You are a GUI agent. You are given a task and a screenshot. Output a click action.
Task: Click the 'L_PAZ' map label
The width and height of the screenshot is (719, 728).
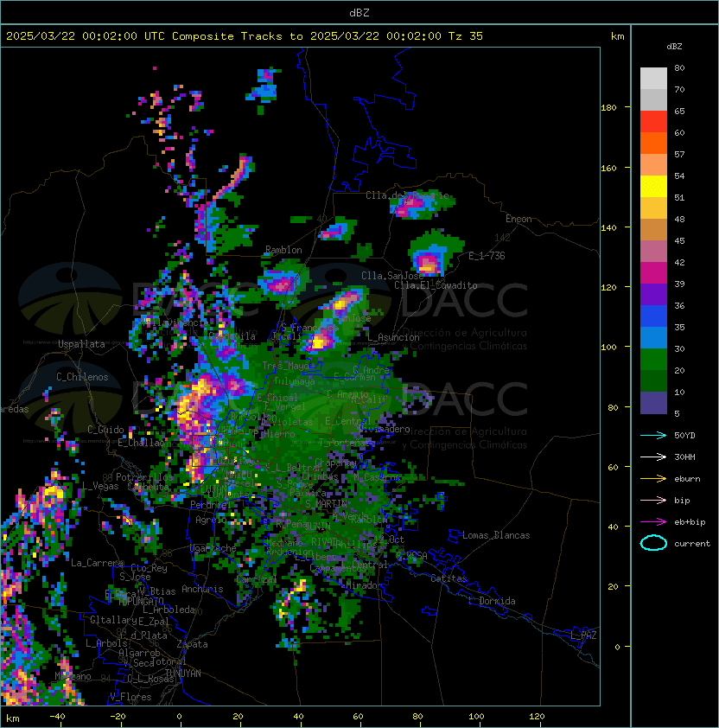[x=583, y=635]
